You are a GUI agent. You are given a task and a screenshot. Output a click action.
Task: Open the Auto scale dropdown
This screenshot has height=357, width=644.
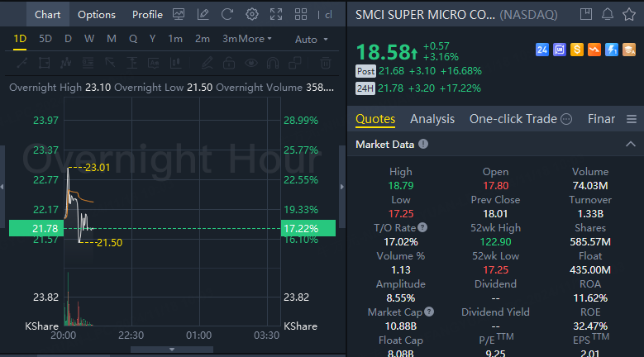click(311, 39)
